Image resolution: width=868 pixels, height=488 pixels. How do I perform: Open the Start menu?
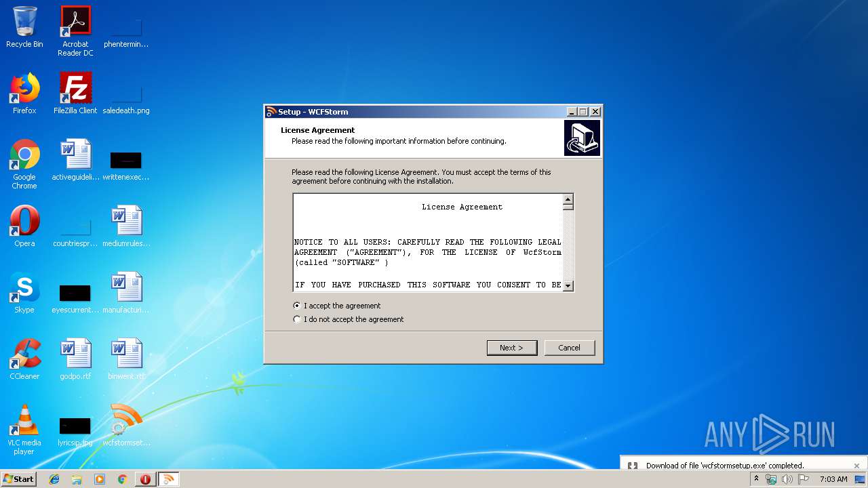(x=18, y=479)
